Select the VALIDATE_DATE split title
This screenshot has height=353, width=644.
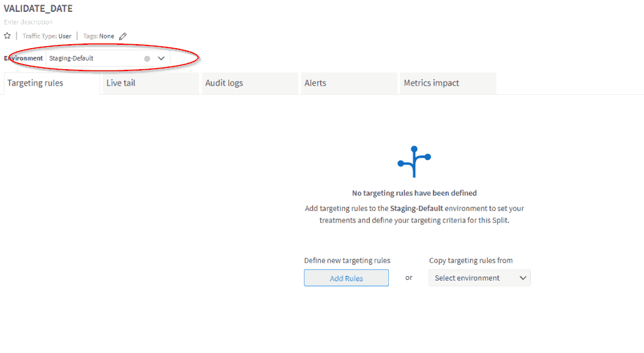pos(38,9)
